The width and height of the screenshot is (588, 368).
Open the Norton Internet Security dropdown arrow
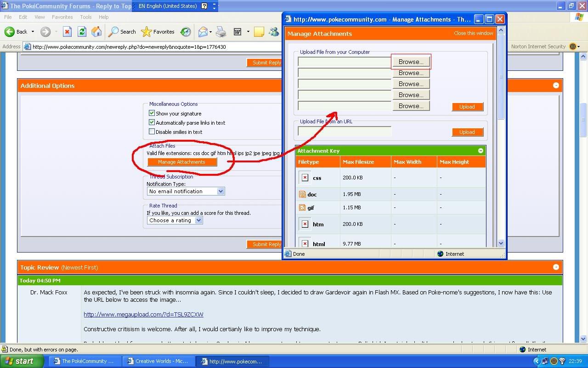(x=579, y=46)
